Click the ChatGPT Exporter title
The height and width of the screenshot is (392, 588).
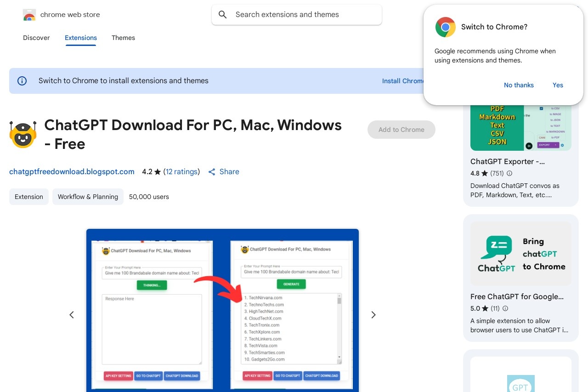(x=508, y=162)
